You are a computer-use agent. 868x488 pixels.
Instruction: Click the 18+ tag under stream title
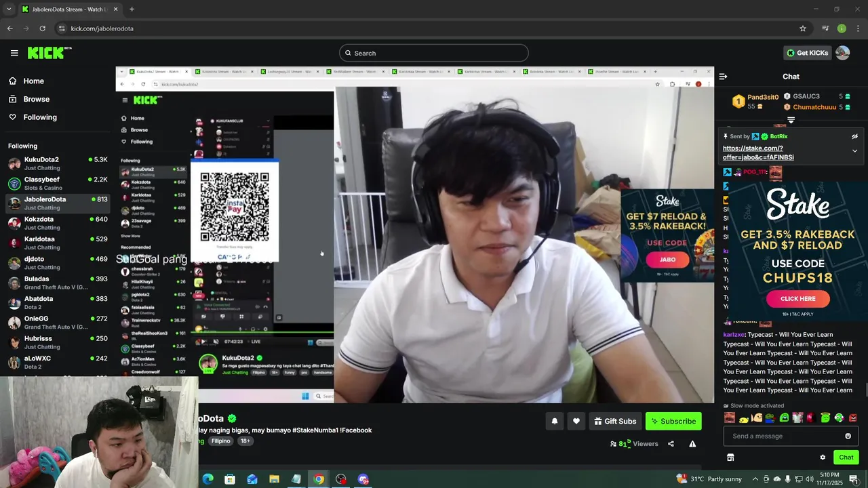tap(245, 441)
